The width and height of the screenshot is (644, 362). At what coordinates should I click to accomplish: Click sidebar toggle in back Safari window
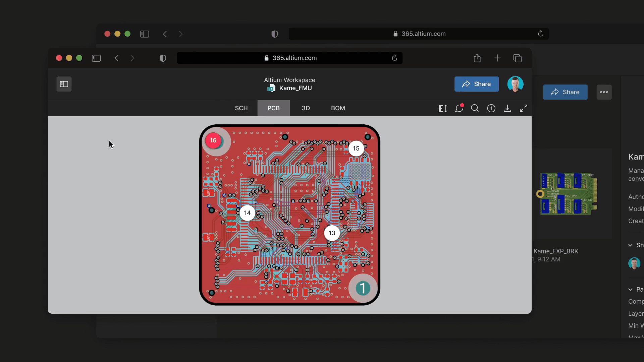click(145, 34)
